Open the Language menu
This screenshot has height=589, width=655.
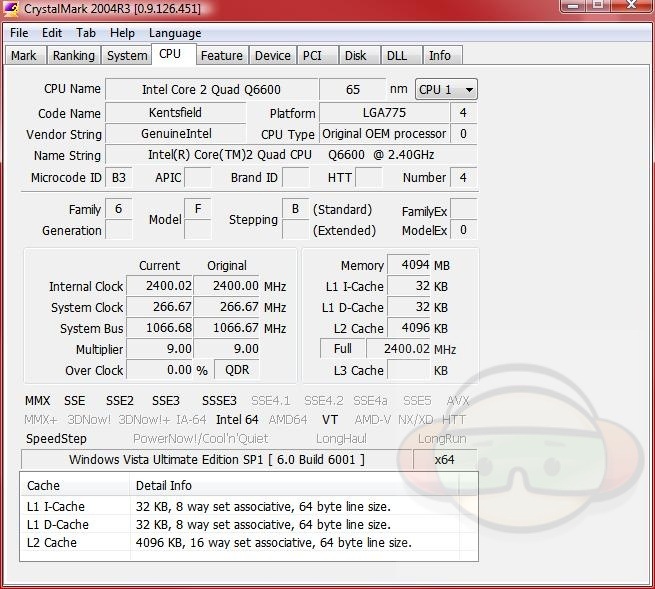point(175,33)
